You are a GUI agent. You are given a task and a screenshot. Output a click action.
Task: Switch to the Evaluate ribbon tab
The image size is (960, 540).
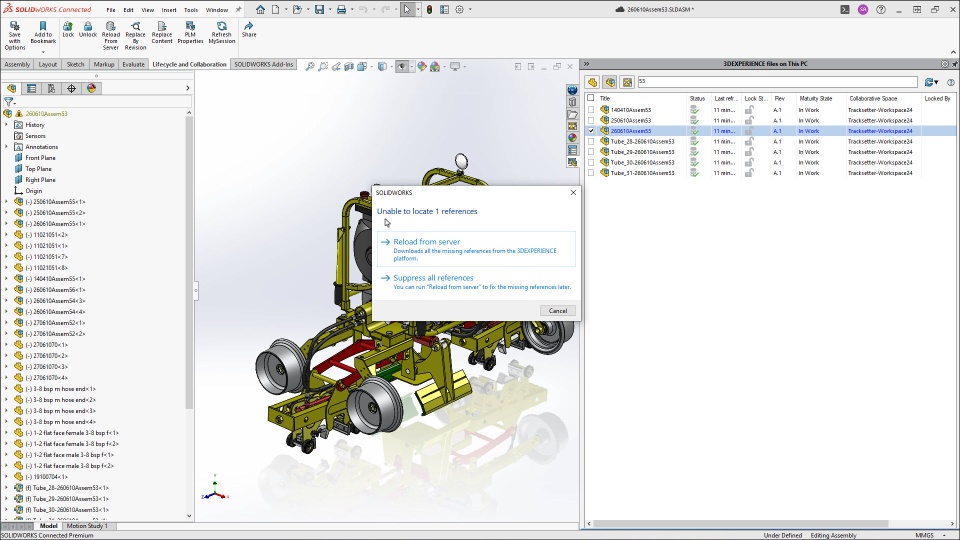pos(133,64)
